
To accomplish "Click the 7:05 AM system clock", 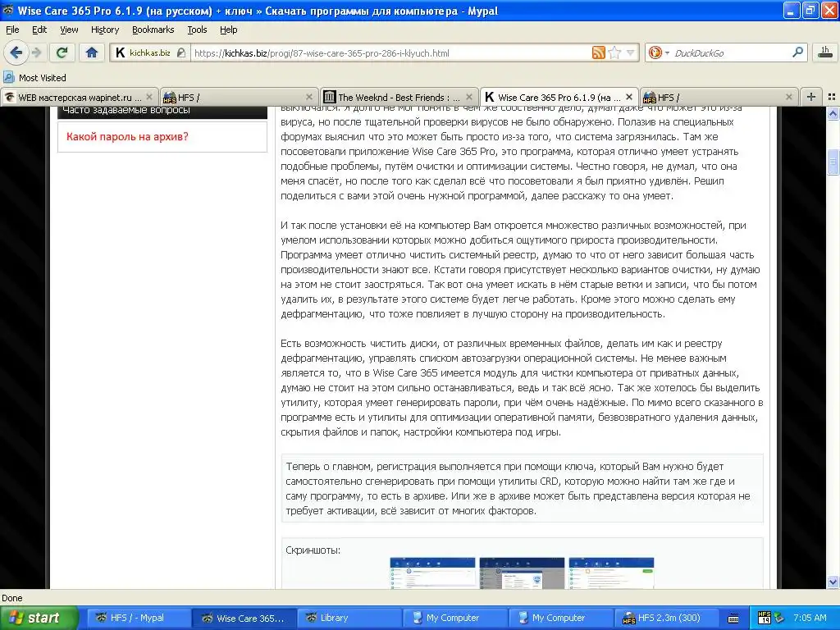I will point(810,618).
